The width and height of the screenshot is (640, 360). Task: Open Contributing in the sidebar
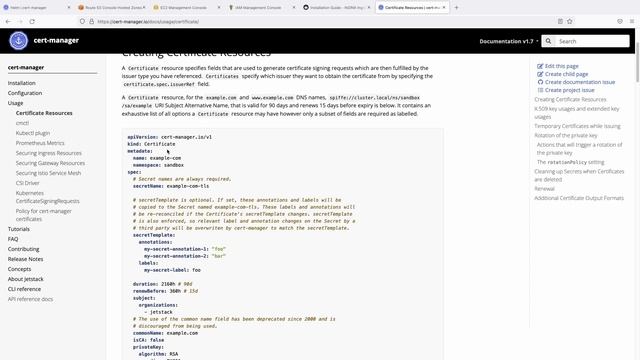23,249
